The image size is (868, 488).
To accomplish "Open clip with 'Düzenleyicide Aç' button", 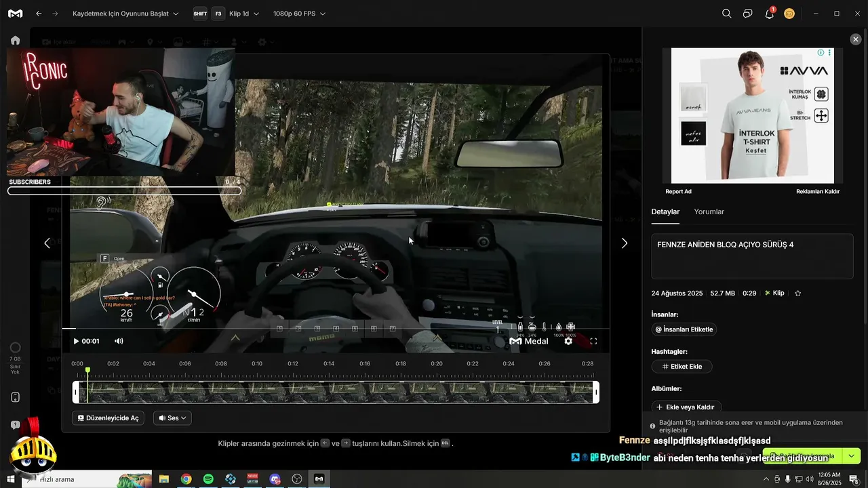I will 108,418.
